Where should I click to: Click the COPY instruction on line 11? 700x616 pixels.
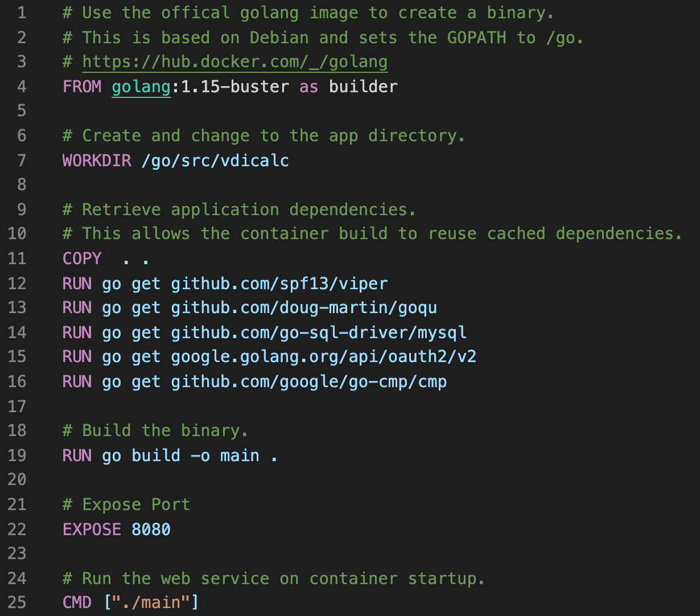pyautogui.click(x=82, y=258)
